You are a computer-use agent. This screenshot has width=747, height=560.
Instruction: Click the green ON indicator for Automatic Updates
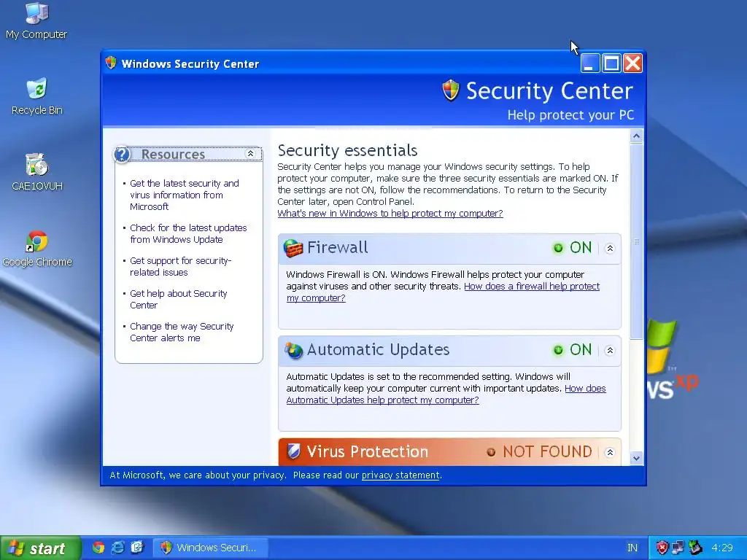(x=558, y=350)
